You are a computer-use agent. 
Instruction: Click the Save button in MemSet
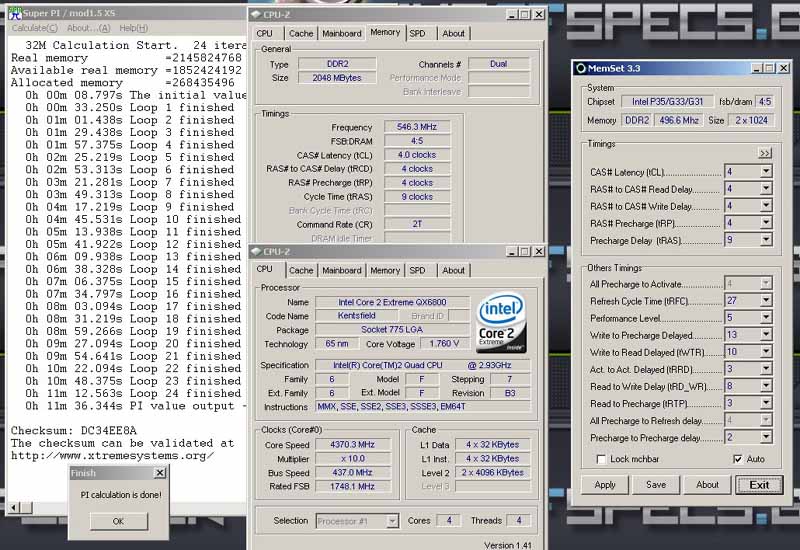tap(656, 485)
